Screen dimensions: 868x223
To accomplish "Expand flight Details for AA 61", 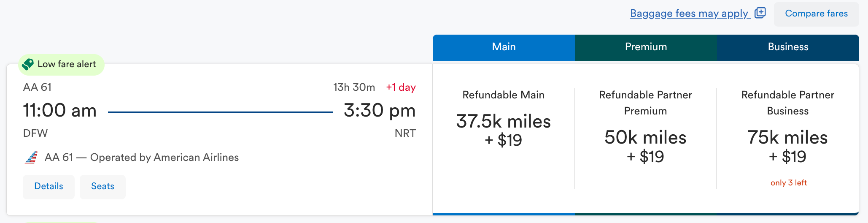I will pos(49,186).
